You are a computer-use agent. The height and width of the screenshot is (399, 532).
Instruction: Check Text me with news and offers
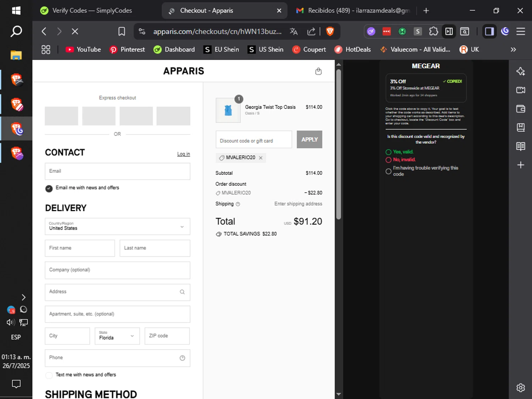[49, 375]
